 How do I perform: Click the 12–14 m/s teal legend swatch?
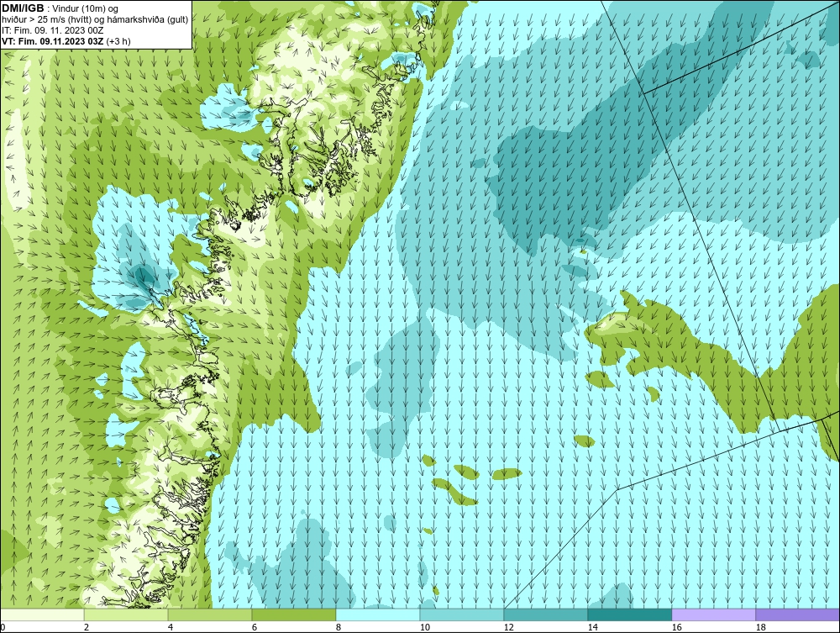click(x=545, y=615)
